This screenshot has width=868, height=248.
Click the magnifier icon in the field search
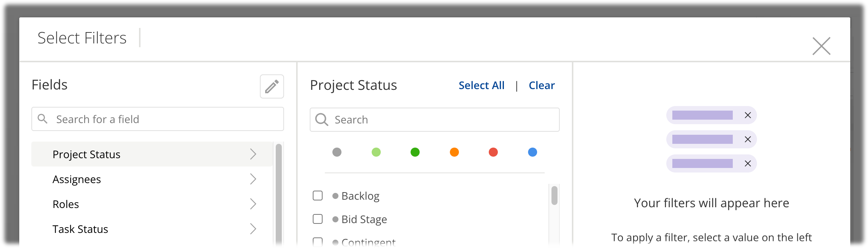pyautogui.click(x=43, y=119)
